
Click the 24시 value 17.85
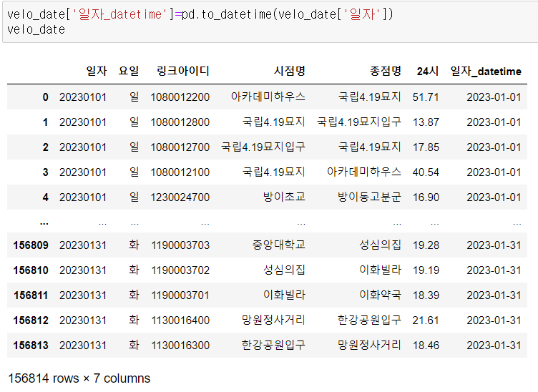(x=426, y=147)
